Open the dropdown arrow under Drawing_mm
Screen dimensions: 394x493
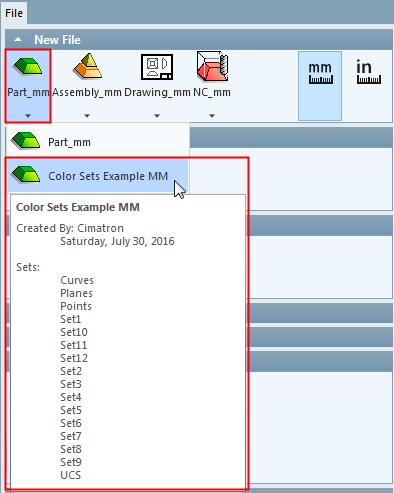157,116
